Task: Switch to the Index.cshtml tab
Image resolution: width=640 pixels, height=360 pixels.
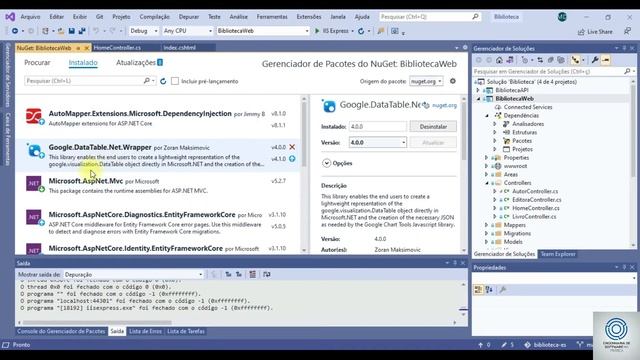Action: coord(180,48)
